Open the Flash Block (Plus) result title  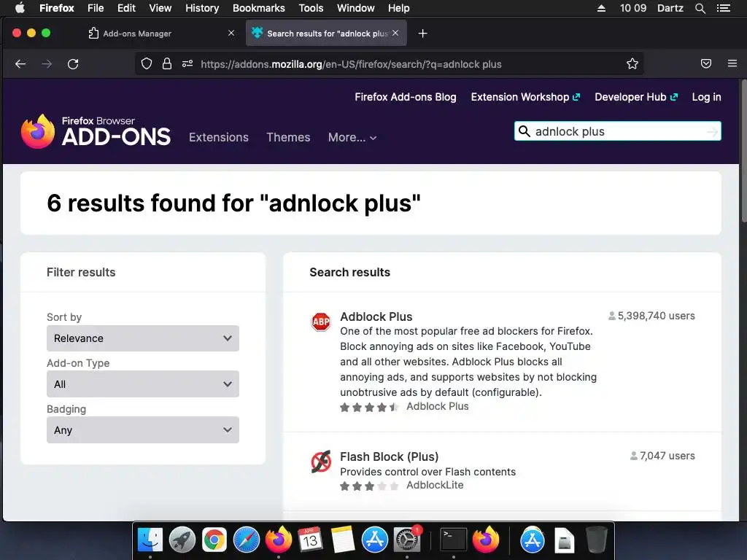click(x=390, y=456)
